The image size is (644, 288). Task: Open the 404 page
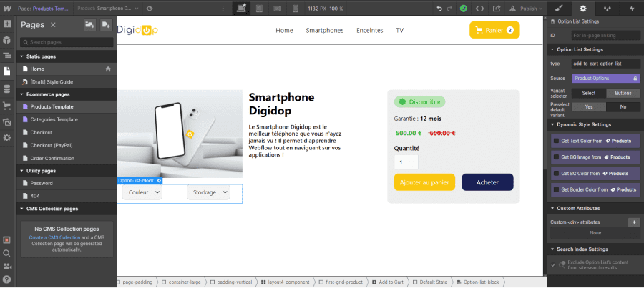(67, 196)
